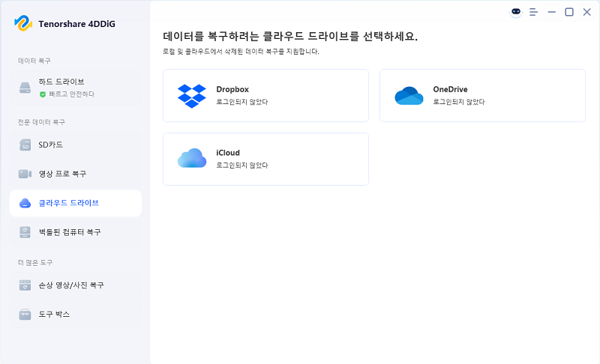This screenshot has height=364, width=600.
Task: Open 영상 프로 복구 section
Action: pyautogui.click(x=76, y=174)
